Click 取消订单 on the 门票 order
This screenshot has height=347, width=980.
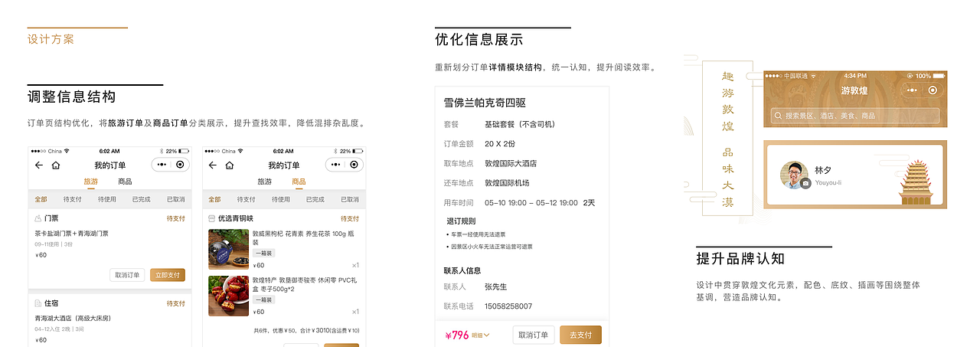[x=127, y=275]
